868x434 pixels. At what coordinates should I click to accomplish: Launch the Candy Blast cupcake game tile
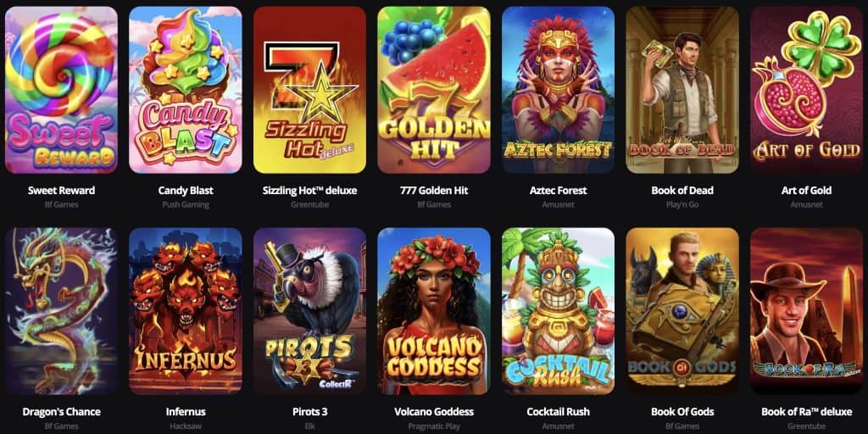coord(186,90)
